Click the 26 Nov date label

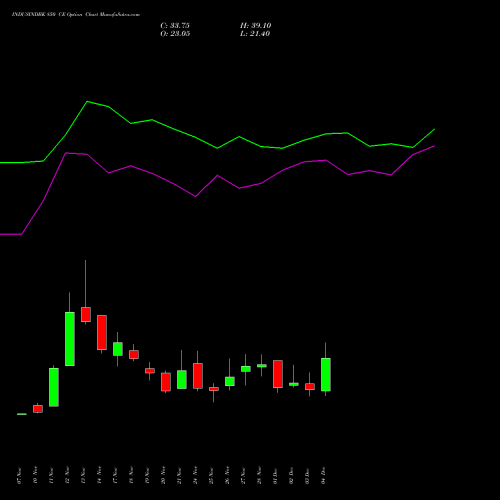pos(227,476)
